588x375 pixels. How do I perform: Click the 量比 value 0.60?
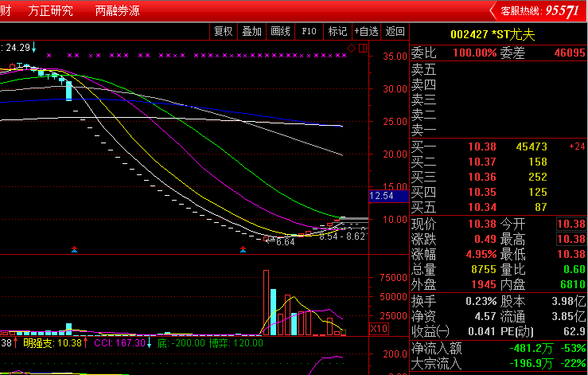click(x=574, y=270)
